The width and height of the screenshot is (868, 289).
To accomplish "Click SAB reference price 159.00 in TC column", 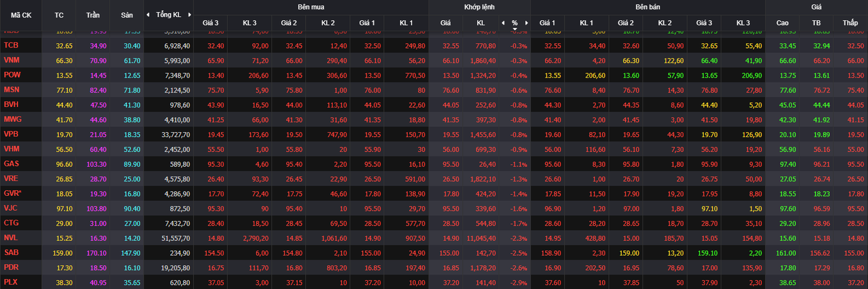I will point(59,253).
